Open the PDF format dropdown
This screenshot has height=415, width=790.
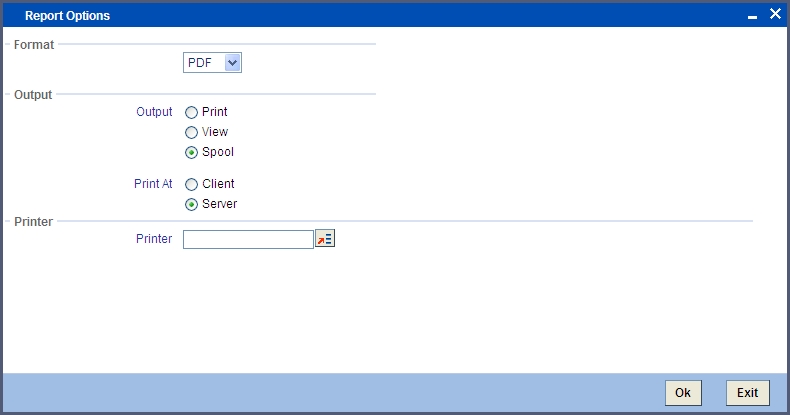[x=212, y=62]
